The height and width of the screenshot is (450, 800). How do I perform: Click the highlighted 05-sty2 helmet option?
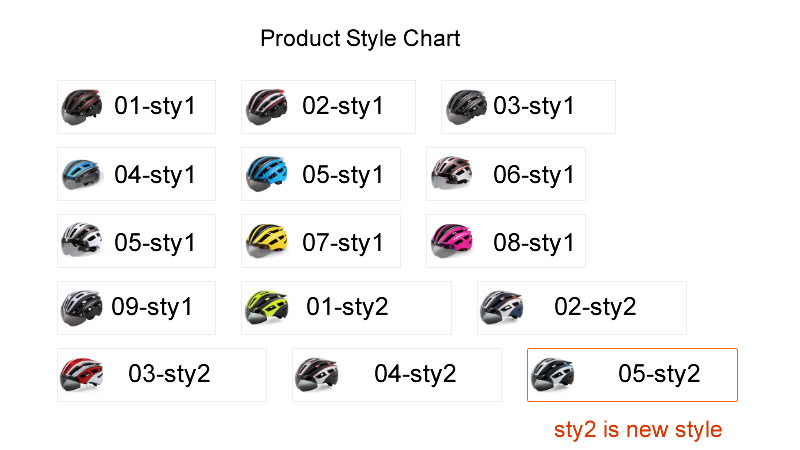click(632, 375)
